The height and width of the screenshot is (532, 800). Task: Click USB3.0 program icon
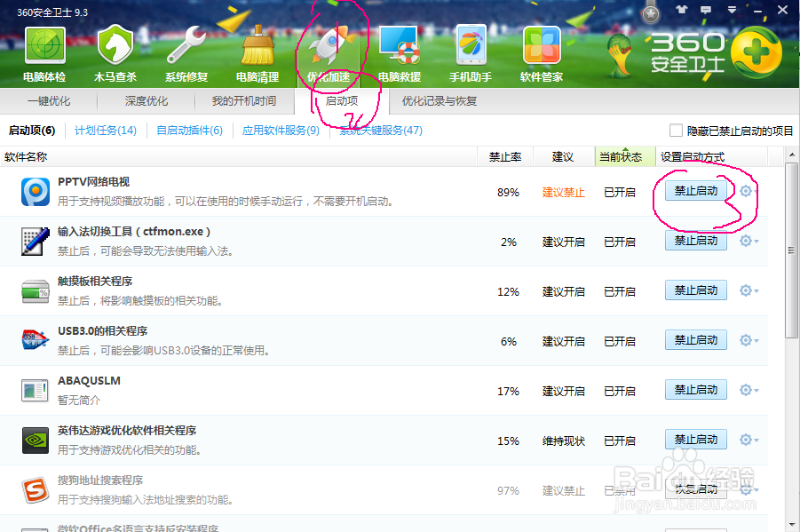click(x=36, y=340)
